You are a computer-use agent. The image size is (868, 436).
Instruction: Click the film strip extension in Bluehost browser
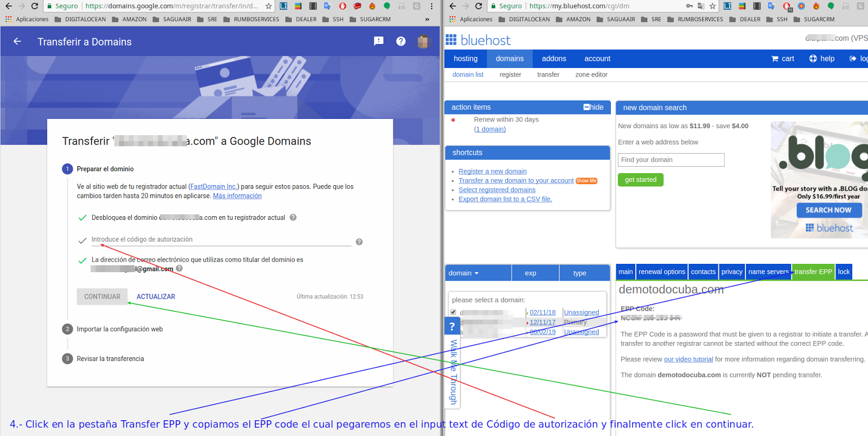coord(757,6)
